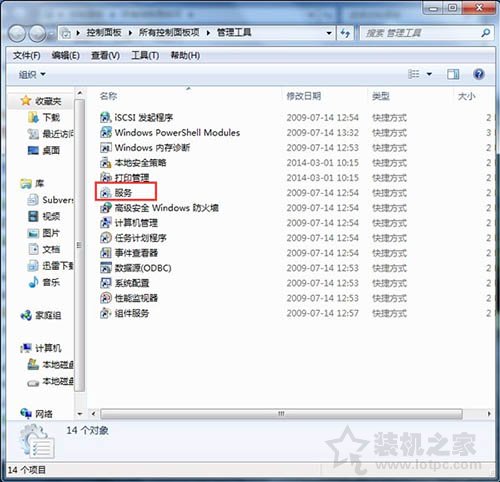Open 桌面 in the sidebar

[44, 151]
